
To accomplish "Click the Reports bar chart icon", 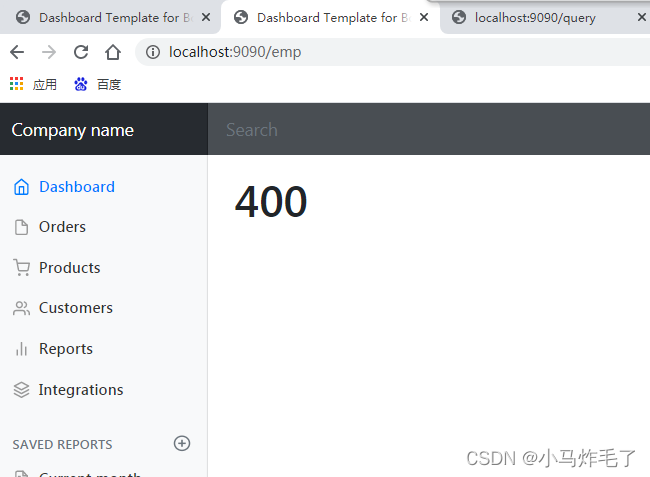I will point(21,349).
